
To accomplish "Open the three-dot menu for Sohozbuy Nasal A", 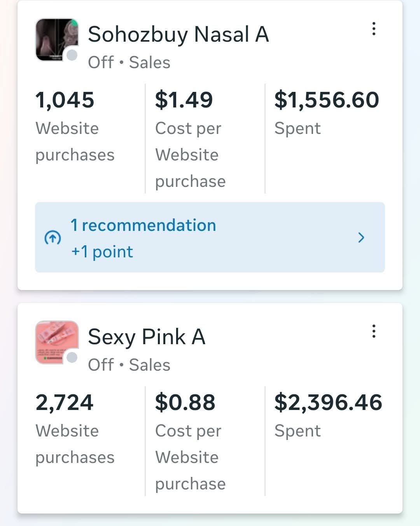I will click(x=374, y=29).
